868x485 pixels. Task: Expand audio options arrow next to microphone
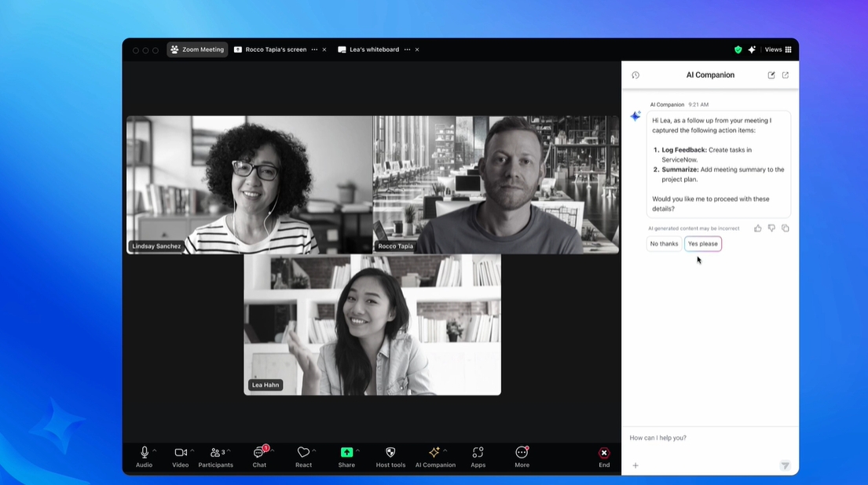[x=155, y=450]
